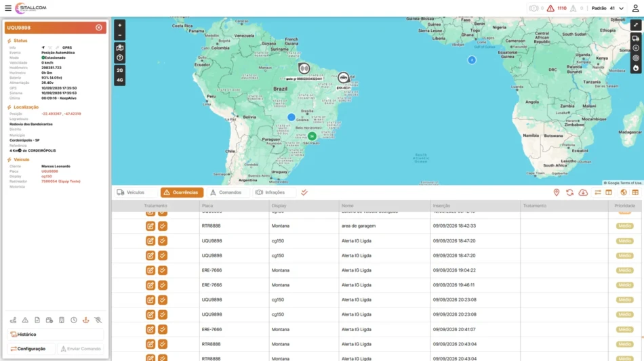The height and width of the screenshot is (361, 644).
Task: Toggle the orange anchor icon in vehicle panel
Action: click(86, 320)
